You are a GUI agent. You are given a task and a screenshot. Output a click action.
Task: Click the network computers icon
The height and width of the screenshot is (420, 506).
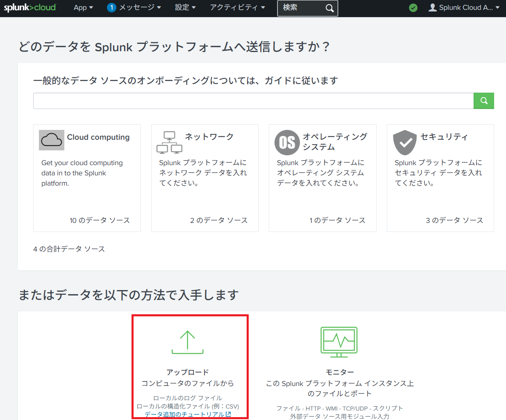[169, 142]
